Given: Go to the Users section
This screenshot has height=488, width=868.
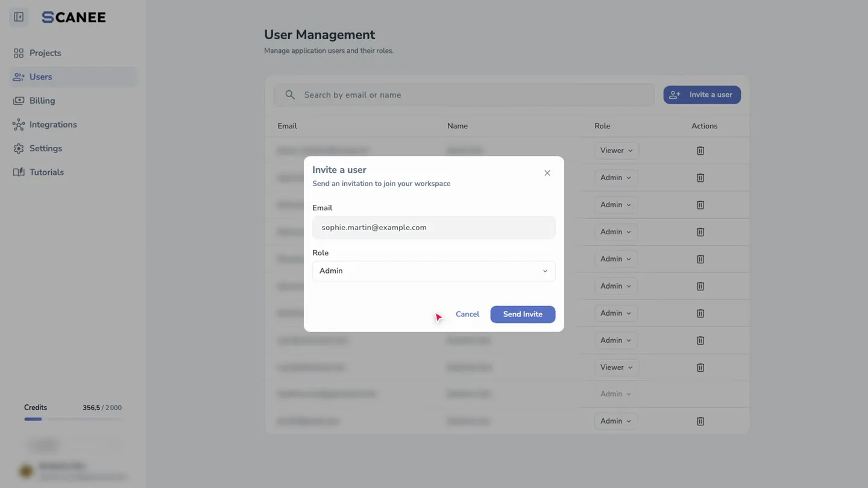Looking at the screenshot, I should [74, 77].
